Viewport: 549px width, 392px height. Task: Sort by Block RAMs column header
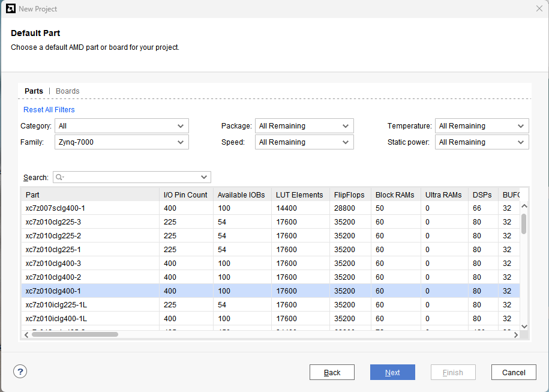point(396,194)
